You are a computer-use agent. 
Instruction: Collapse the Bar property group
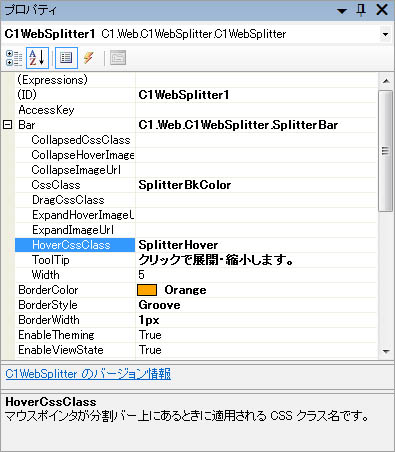point(7,125)
